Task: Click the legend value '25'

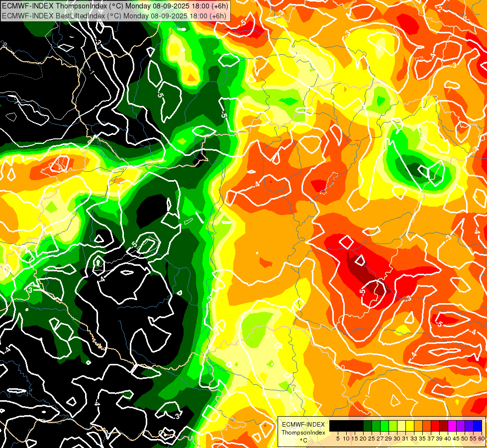Action: (372, 439)
